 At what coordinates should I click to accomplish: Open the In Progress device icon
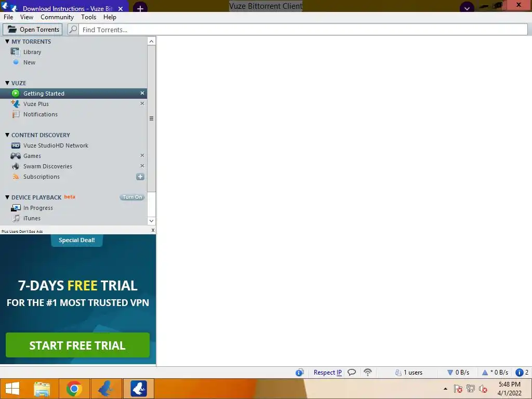pos(16,208)
